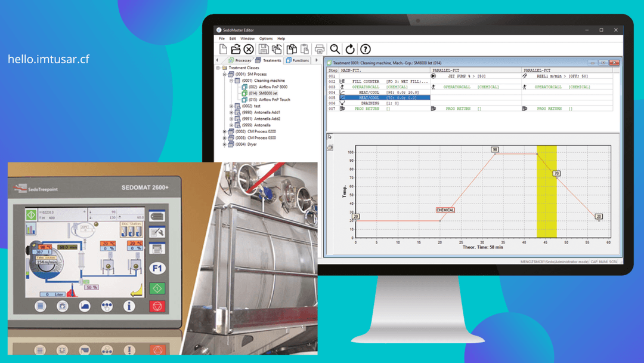Click the printer key on Sedomat side panel
The image size is (644, 363).
point(157,249)
